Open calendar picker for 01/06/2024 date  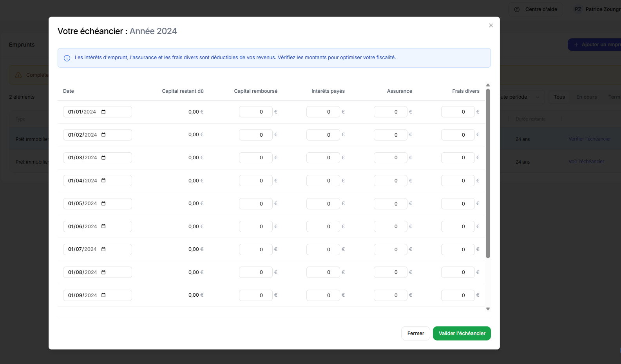(x=103, y=226)
